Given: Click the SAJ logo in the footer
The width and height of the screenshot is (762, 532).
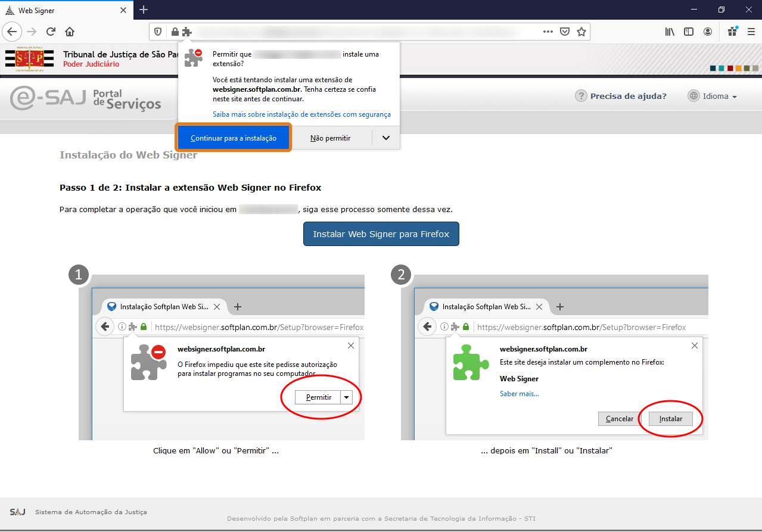Looking at the screenshot, I should (x=17, y=512).
